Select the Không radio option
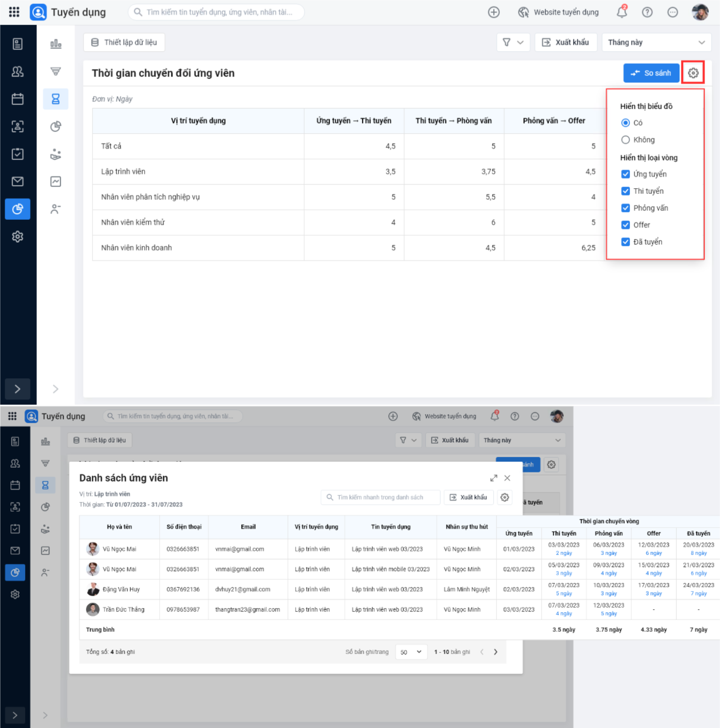This screenshot has height=728, width=720. (x=625, y=140)
